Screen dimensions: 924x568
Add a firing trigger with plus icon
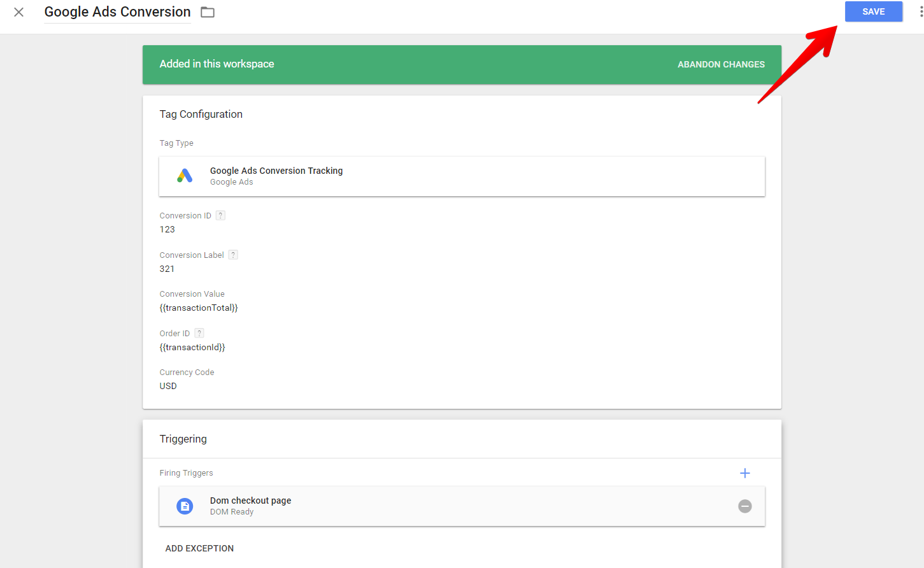[x=744, y=473]
